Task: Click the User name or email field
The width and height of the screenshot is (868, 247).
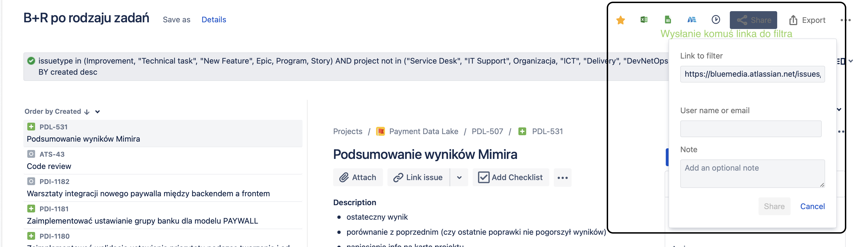Action: [750, 129]
